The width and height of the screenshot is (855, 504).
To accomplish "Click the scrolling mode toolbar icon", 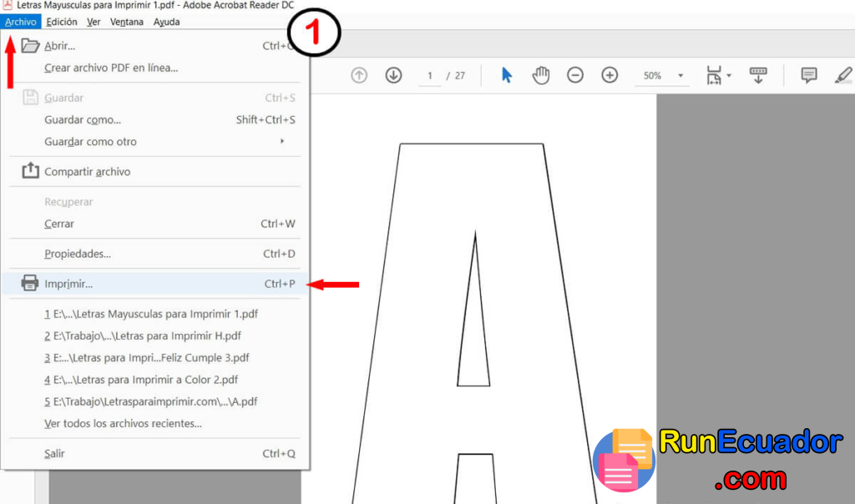I will (758, 75).
